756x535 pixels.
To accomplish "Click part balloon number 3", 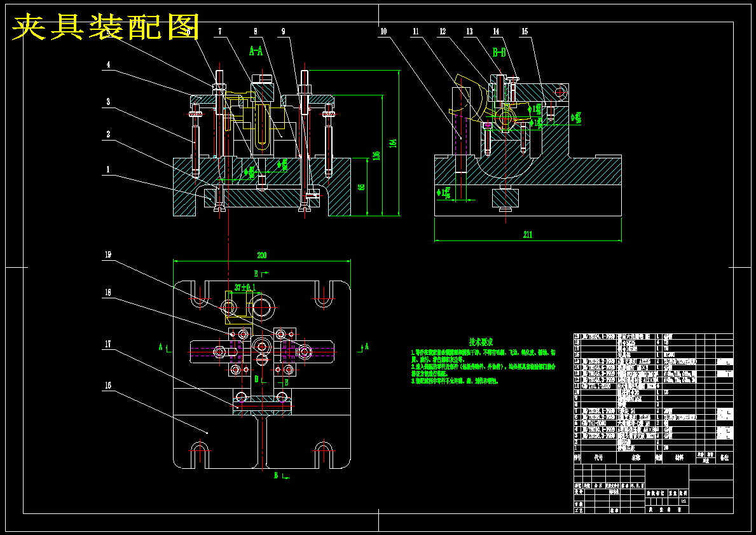I will (x=108, y=102).
